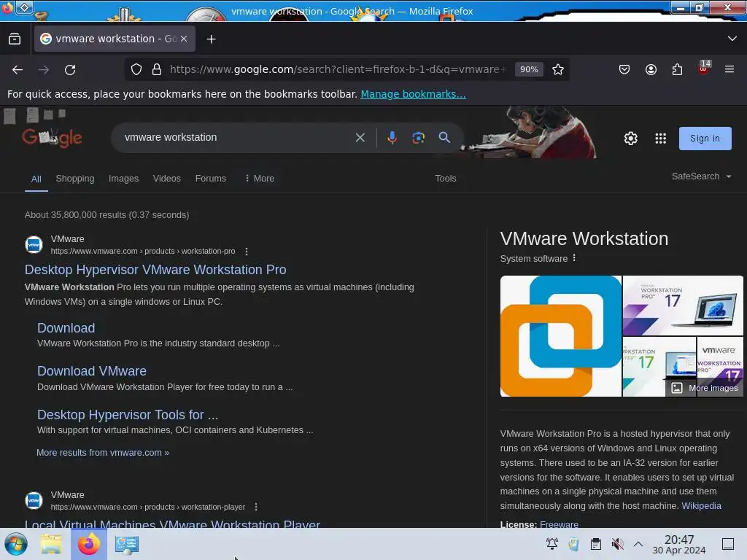
Task: Click Firefox taskbar icon
Action: tap(89, 544)
